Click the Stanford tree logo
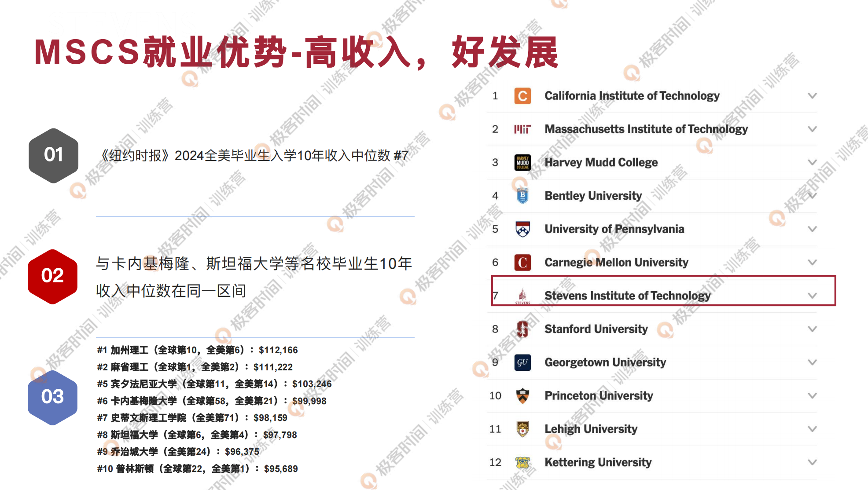Image resolution: width=868 pixels, height=490 pixels. pyautogui.click(x=522, y=329)
